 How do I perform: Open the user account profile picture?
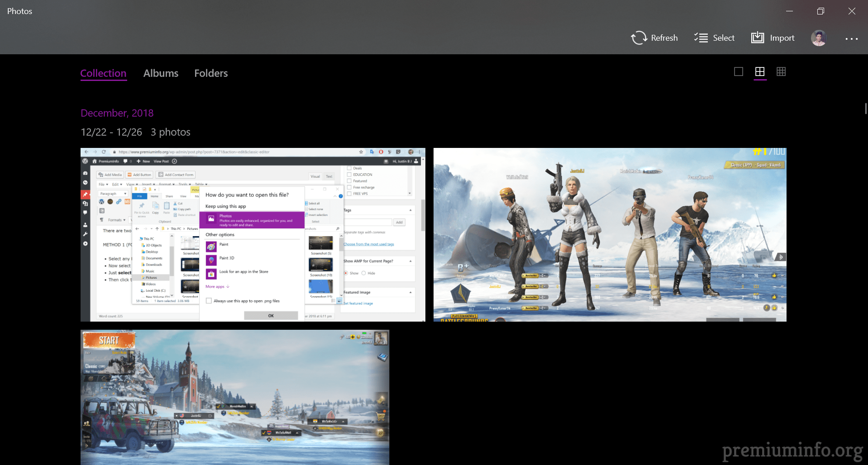tap(819, 38)
